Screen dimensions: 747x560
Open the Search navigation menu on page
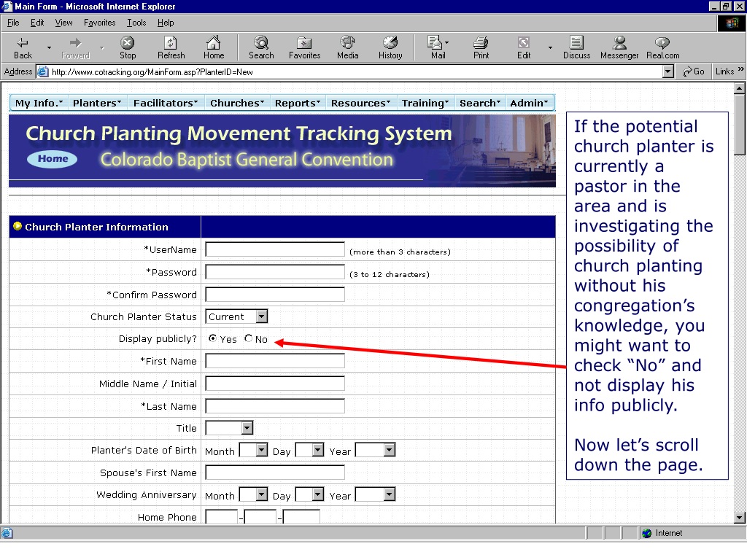pos(480,103)
